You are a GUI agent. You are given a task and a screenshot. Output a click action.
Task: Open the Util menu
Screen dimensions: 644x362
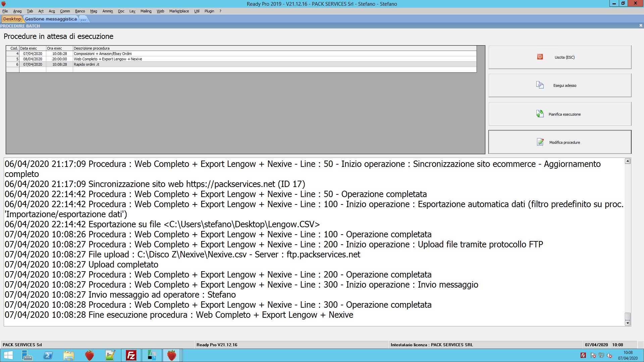(197, 11)
